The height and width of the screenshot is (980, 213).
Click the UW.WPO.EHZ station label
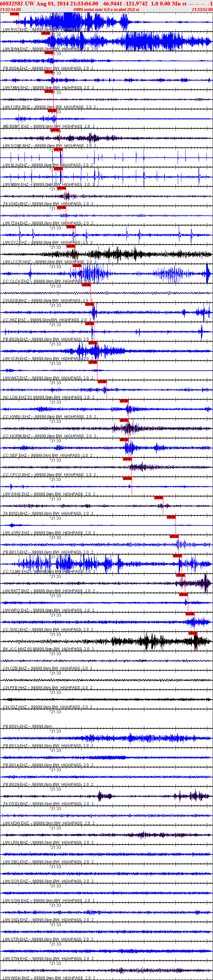click(x=48, y=611)
